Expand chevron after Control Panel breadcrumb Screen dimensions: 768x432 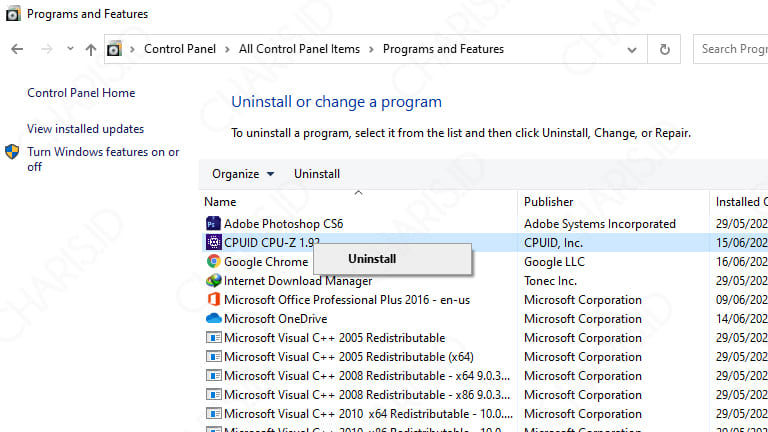coord(227,49)
